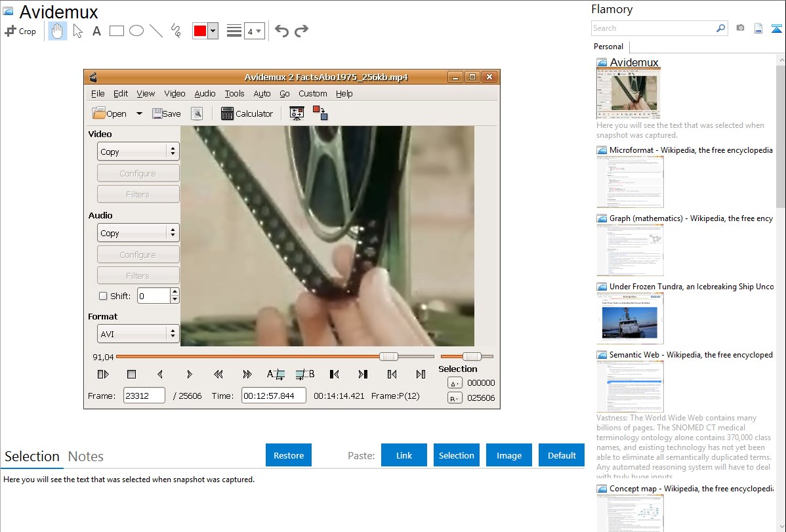Click the video position slider handle
This screenshot has width=786, height=532.
coord(388,356)
